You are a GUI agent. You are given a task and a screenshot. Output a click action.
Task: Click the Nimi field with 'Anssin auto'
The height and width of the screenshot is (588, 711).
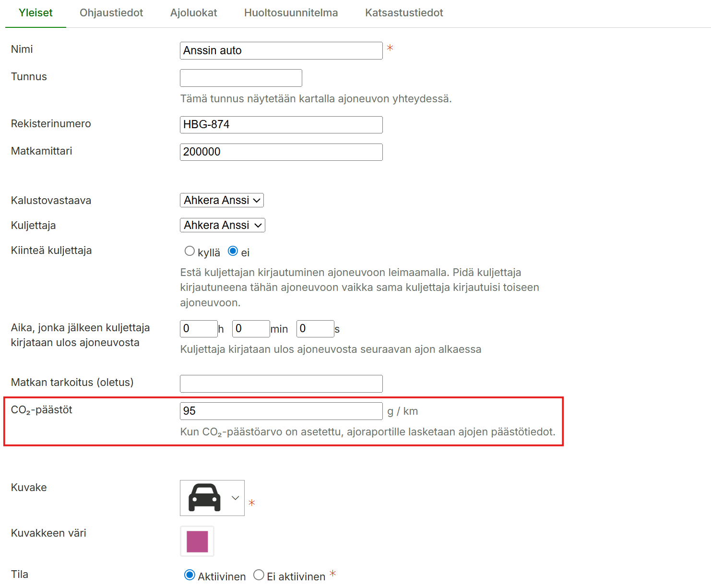coord(281,51)
